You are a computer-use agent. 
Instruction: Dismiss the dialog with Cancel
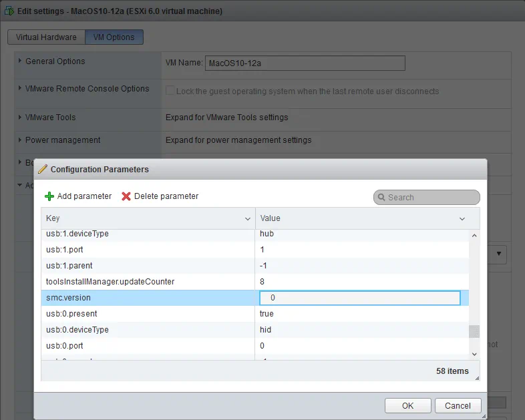coord(458,405)
